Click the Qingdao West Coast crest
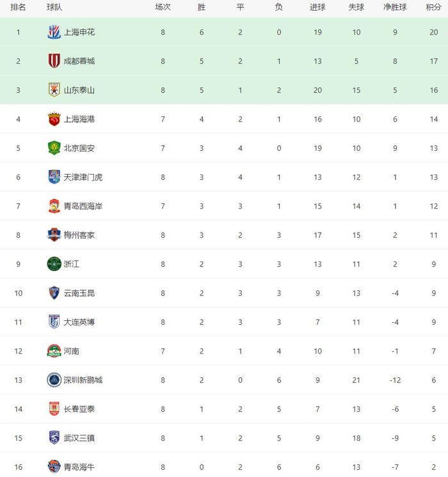Image resolution: width=448 pixels, height=477 pixels. [54, 206]
